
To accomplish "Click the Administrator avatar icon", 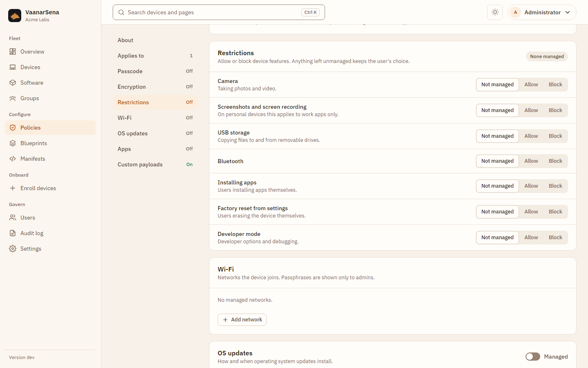I will click(515, 12).
